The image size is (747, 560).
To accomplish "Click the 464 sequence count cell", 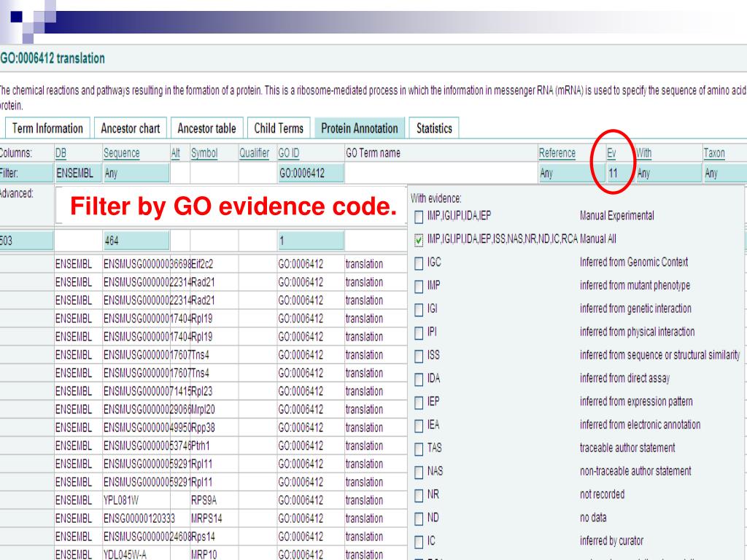I will point(136,241).
